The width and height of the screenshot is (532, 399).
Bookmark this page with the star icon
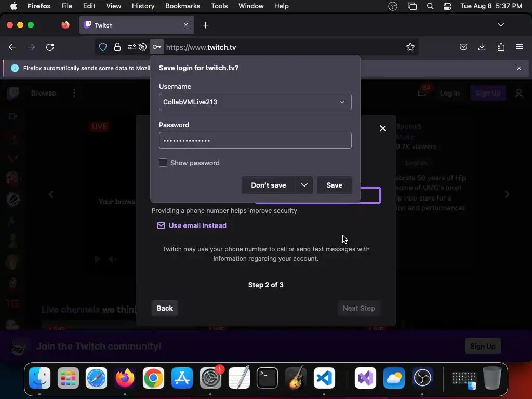[x=410, y=47]
